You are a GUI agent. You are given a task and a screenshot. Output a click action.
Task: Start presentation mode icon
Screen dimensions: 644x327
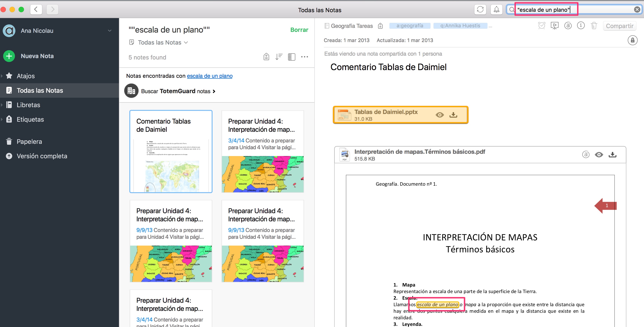pos(554,26)
